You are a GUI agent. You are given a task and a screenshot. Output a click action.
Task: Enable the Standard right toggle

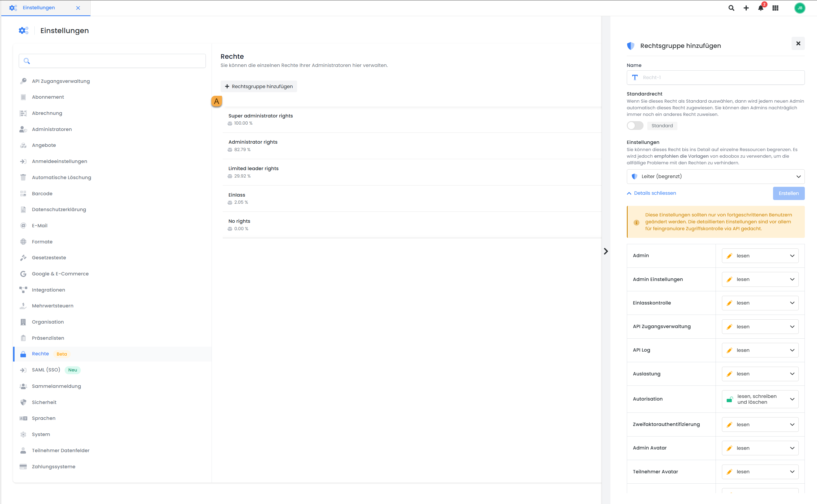635,126
